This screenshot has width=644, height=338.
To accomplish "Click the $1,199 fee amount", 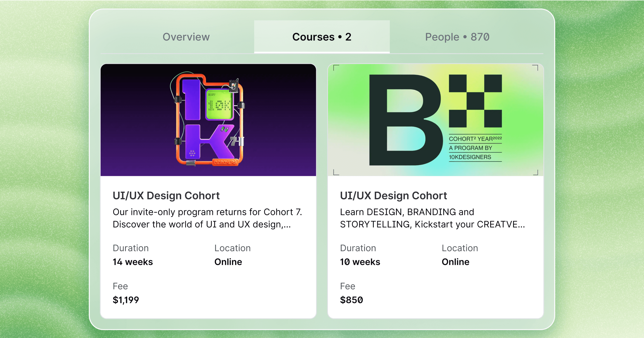I will click(126, 300).
